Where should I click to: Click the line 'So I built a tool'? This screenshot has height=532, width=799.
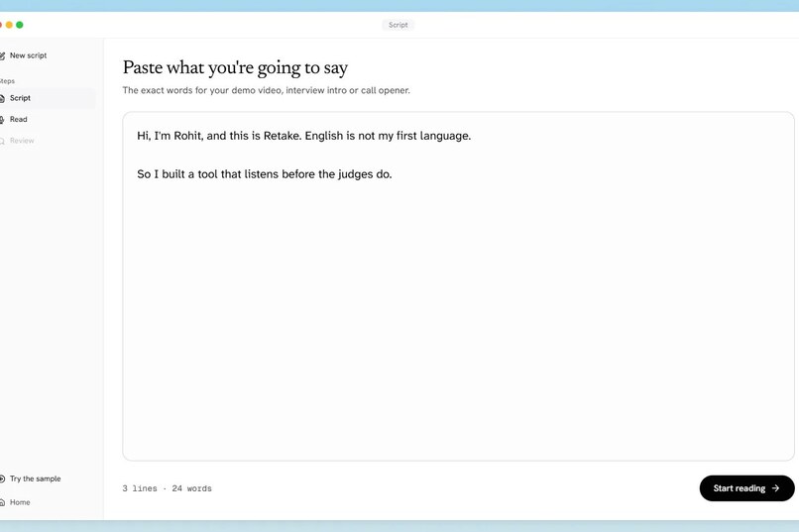click(264, 174)
